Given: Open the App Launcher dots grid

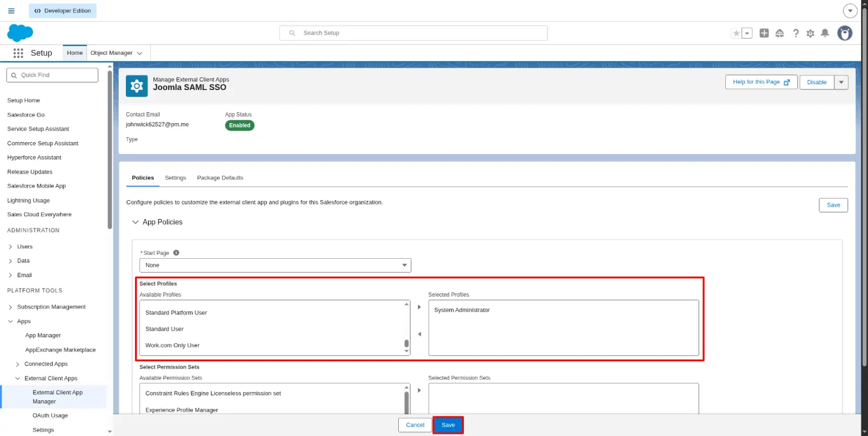Looking at the screenshot, I should 18,53.
